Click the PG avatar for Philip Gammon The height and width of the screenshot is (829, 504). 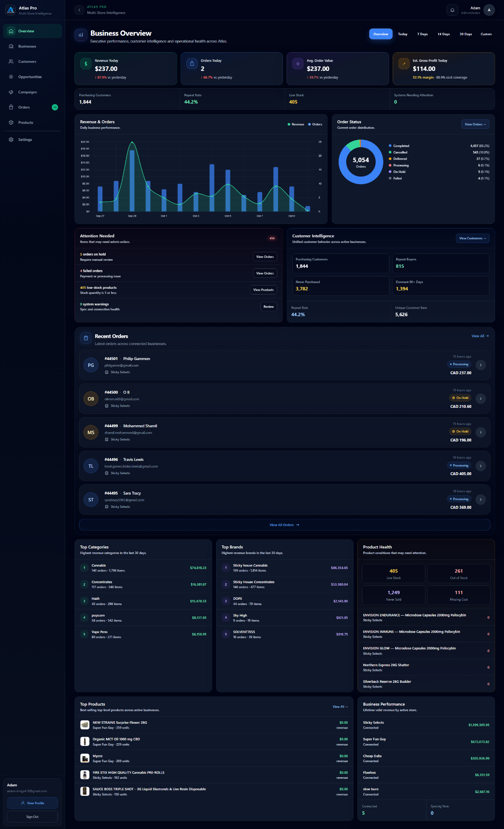pyautogui.click(x=91, y=365)
